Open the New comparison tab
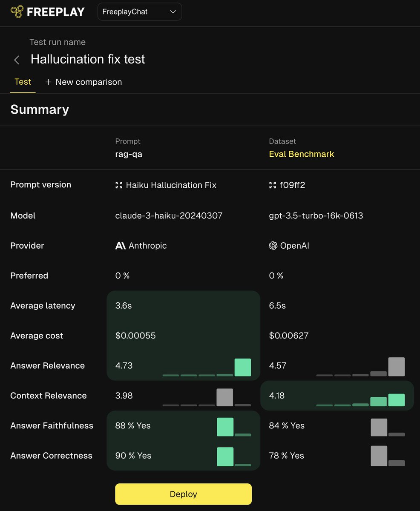Viewport: 420px width, 511px height. click(83, 82)
